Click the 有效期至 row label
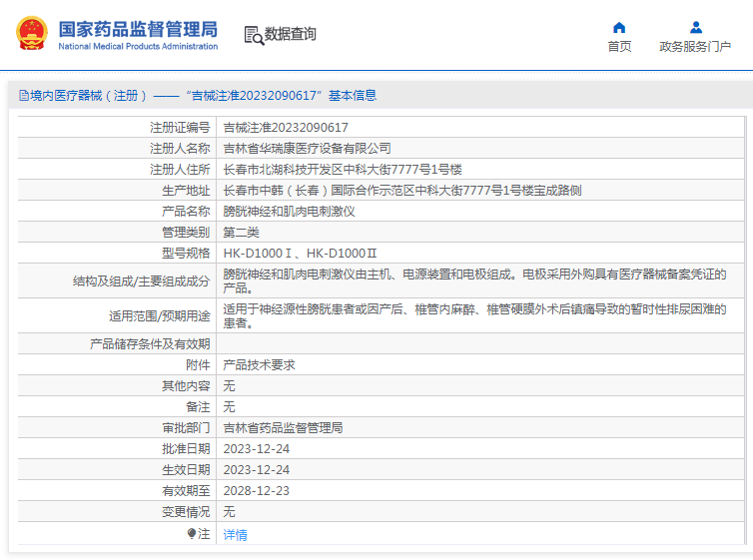 pyautogui.click(x=186, y=491)
